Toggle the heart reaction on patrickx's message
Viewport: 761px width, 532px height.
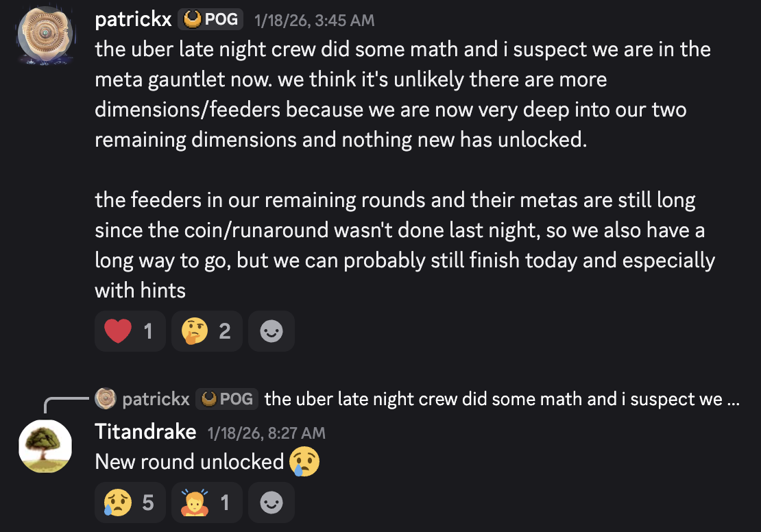click(x=130, y=330)
